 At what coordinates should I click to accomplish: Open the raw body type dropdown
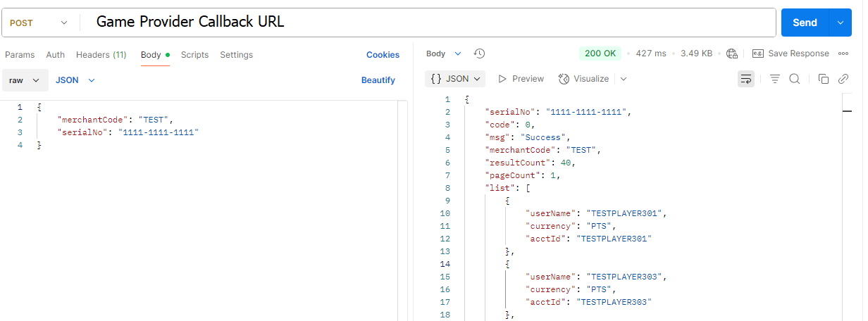[x=25, y=80]
